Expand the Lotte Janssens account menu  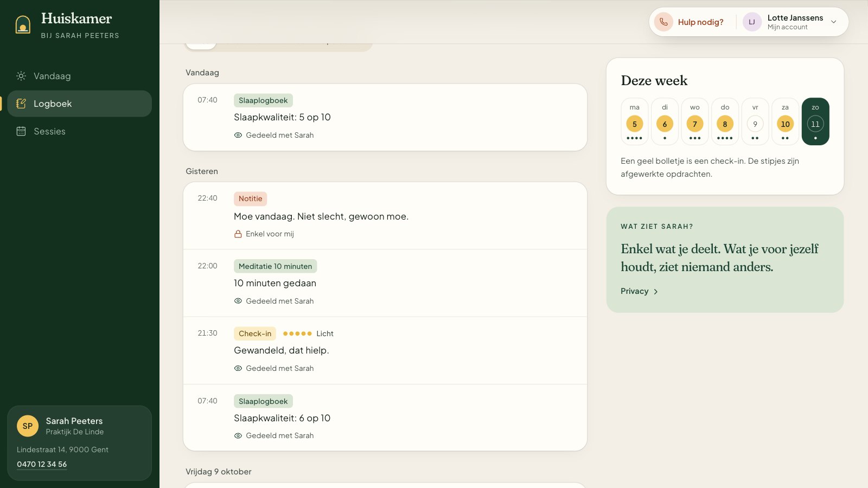834,22
